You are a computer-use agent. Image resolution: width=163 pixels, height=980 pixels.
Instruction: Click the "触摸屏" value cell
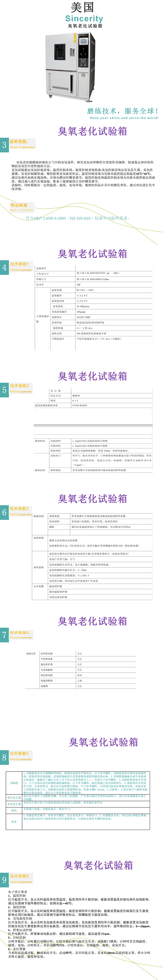pyautogui.click(x=76, y=396)
